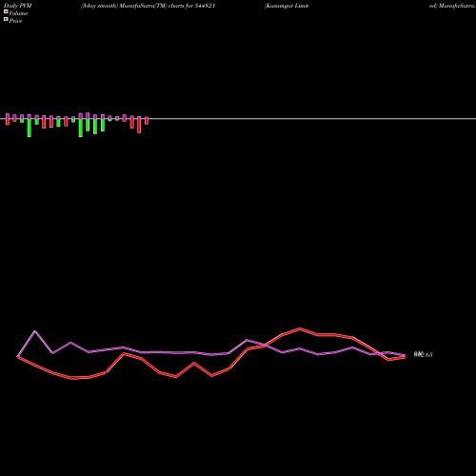Click the long red bar second from right
The width and height of the screenshot is (476, 476).
coord(139,125)
